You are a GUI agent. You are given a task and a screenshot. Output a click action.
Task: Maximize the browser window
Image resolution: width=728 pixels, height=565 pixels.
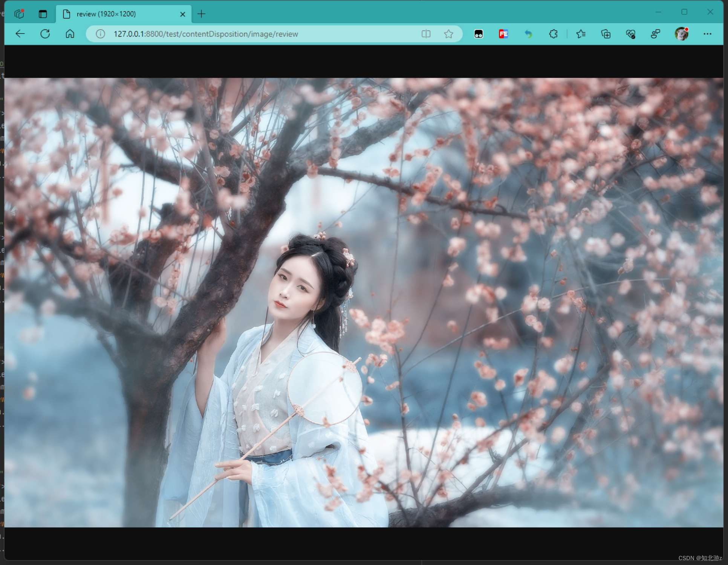click(684, 12)
